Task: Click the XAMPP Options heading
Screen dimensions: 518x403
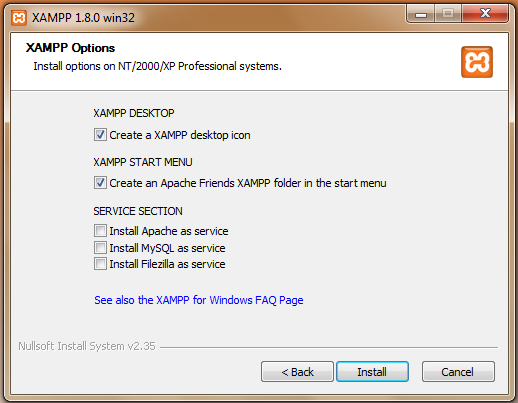Action: pos(70,48)
